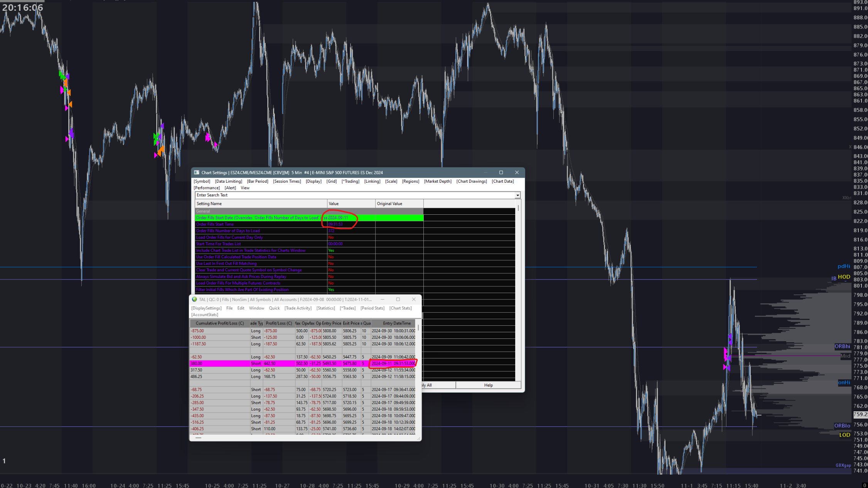Viewport: 868px width, 488px height.
Task: Minimize the TAL trade activity window
Action: click(x=383, y=299)
